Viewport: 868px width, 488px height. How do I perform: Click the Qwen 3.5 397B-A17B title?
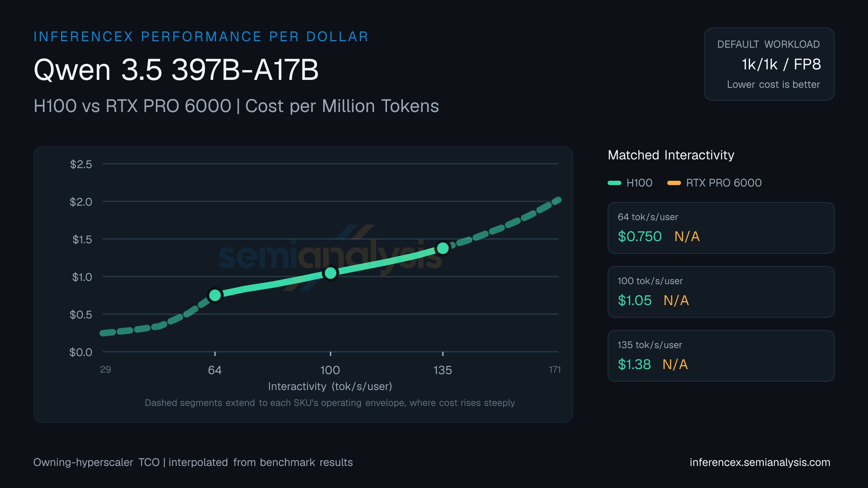click(176, 69)
